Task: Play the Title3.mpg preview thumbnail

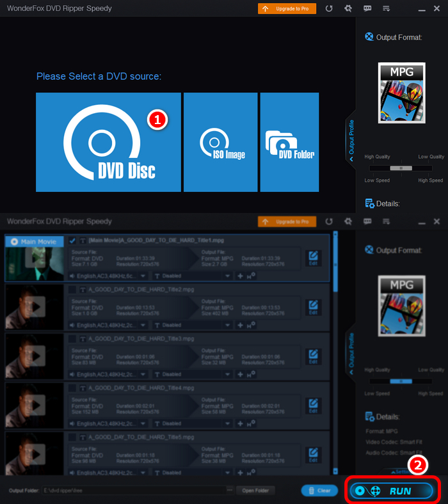Action: (35, 356)
